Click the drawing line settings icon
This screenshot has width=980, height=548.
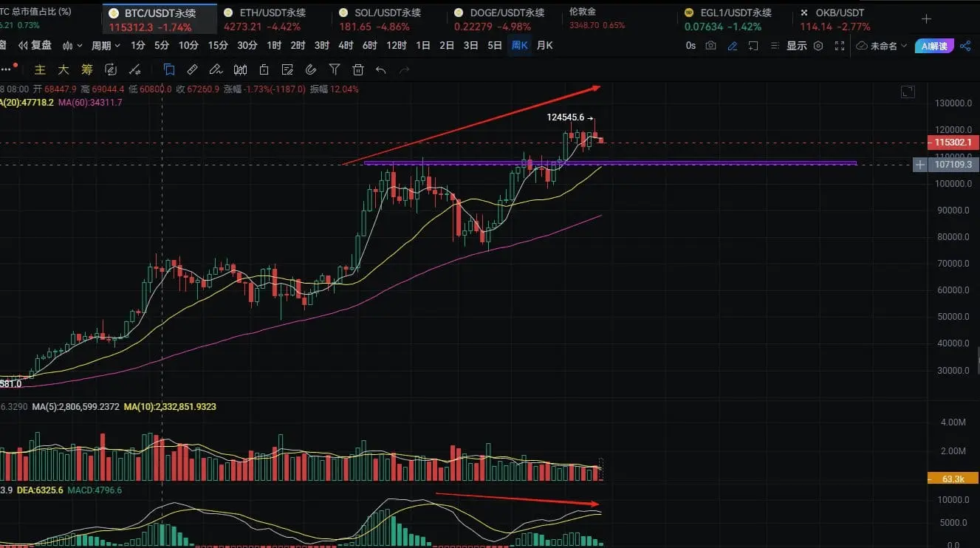(x=134, y=69)
